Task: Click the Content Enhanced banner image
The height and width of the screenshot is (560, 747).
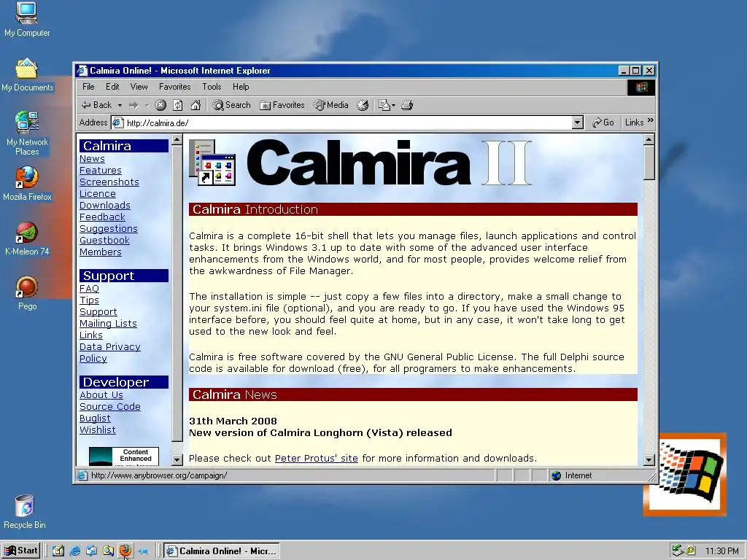Action: click(x=124, y=456)
